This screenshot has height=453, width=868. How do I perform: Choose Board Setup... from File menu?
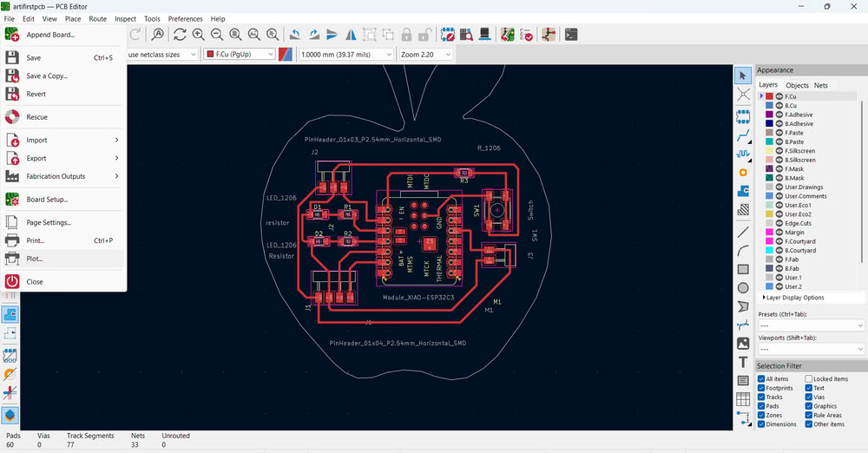tap(63, 200)
